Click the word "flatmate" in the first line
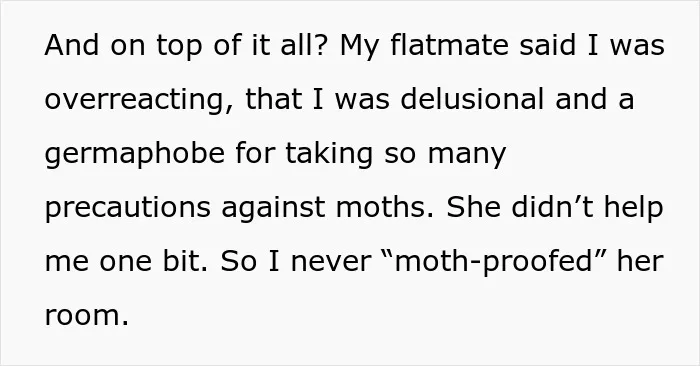 (449, 45)
